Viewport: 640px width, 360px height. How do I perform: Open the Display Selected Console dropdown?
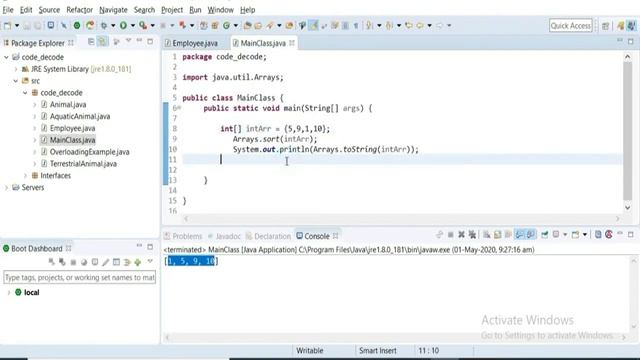565,234
